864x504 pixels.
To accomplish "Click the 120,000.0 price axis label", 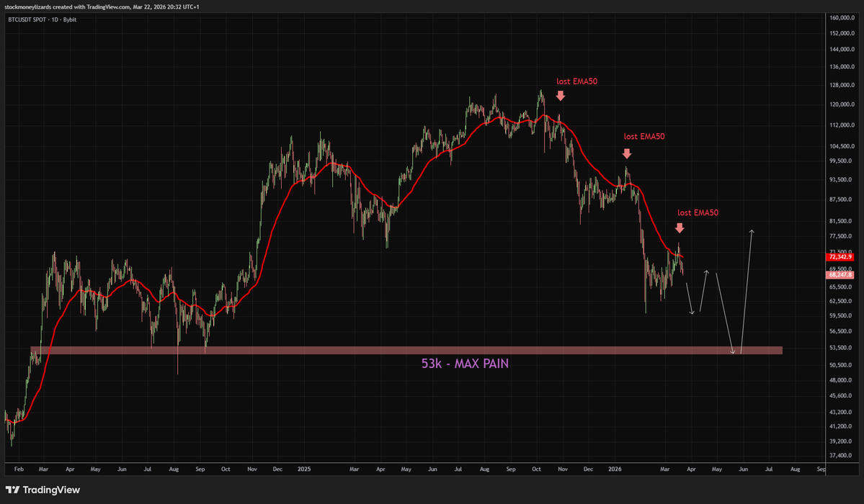I will coord(842,104).
